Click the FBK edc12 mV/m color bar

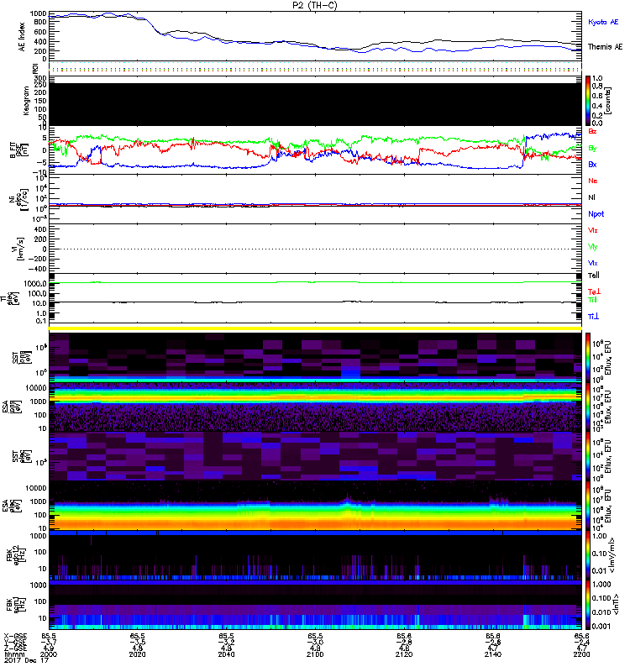tap(588, 555)
